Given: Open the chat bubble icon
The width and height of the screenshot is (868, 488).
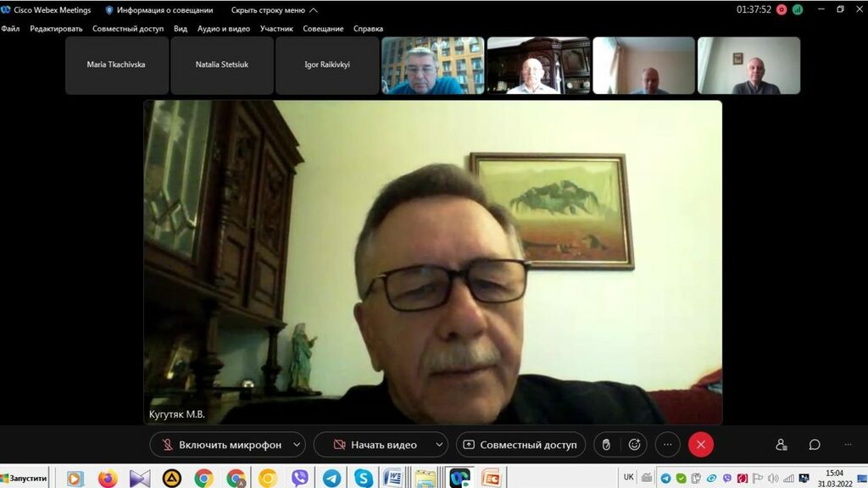Looking at the screenshot, I should coord(815,445).
